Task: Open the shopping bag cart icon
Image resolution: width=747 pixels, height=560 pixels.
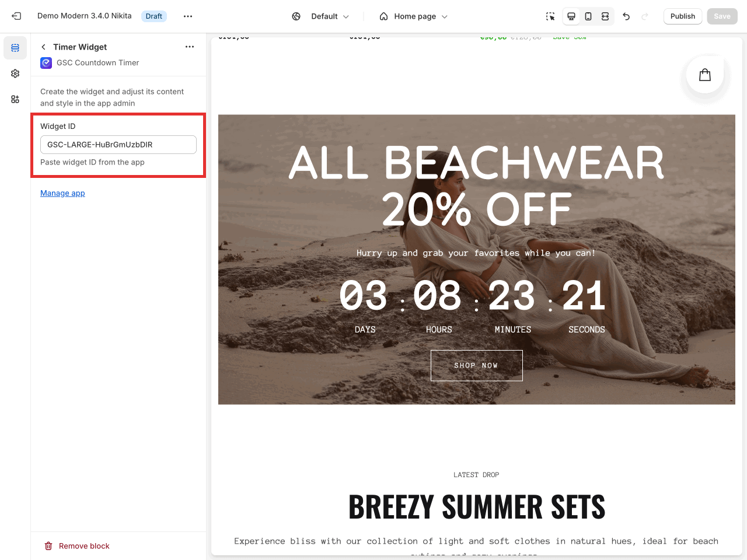Action: click(x=705, y=75)
